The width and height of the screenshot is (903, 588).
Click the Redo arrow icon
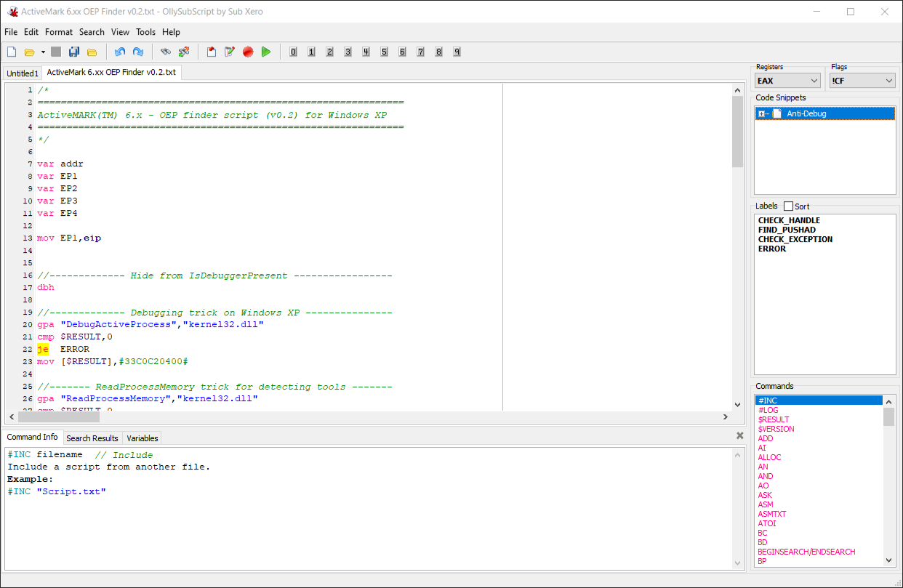138,52
